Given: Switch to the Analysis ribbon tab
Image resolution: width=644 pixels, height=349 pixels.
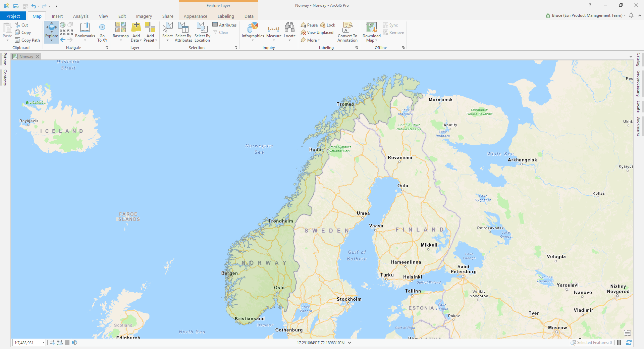Looking at the screenshot, I should tap(81, 16).
